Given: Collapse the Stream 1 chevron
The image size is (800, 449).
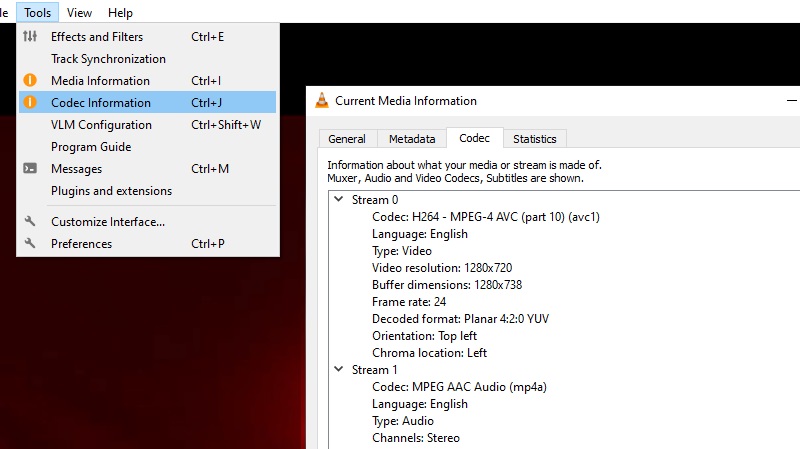Looking at the screenshot, I should [338, 369].
